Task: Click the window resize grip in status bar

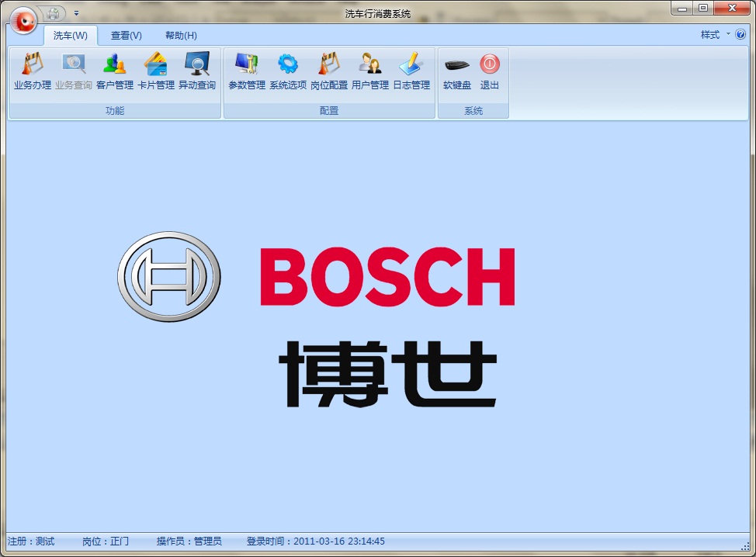Action: coord(745,545)
